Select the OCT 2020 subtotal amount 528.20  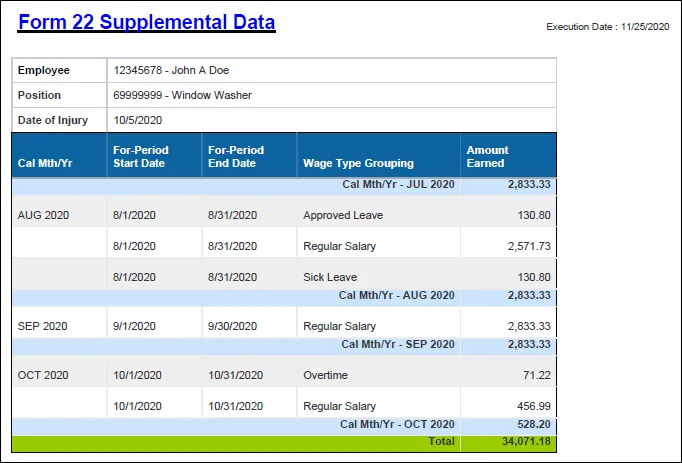pos(531,424)
